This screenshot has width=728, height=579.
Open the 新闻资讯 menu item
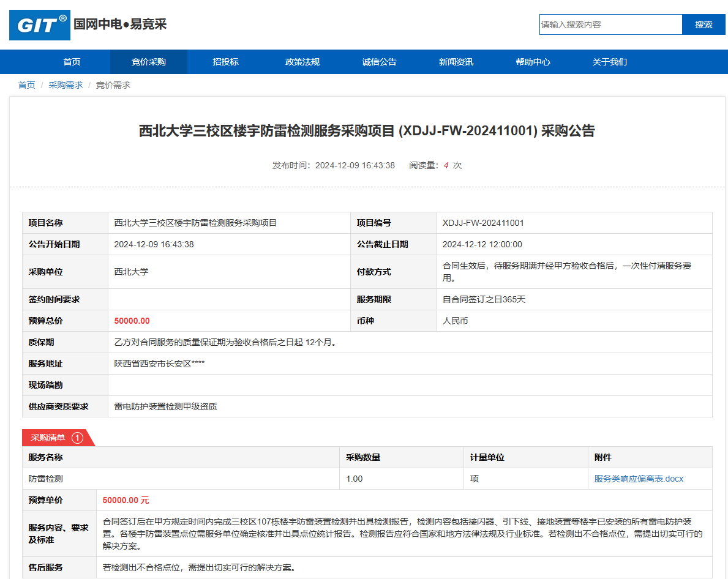coord(456,62)
